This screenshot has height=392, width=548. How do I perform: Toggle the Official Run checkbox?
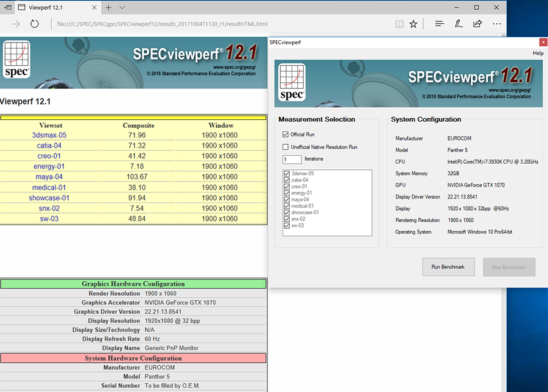(286, 135)
